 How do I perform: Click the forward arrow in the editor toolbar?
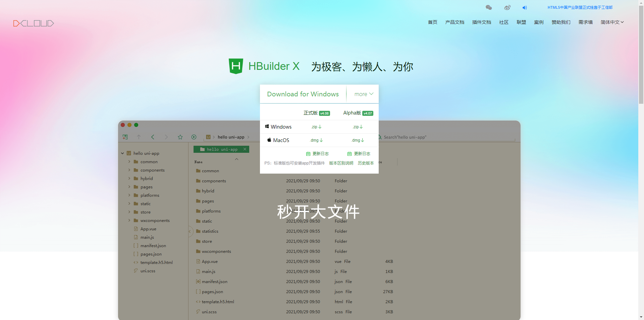(x=166, y=137)
